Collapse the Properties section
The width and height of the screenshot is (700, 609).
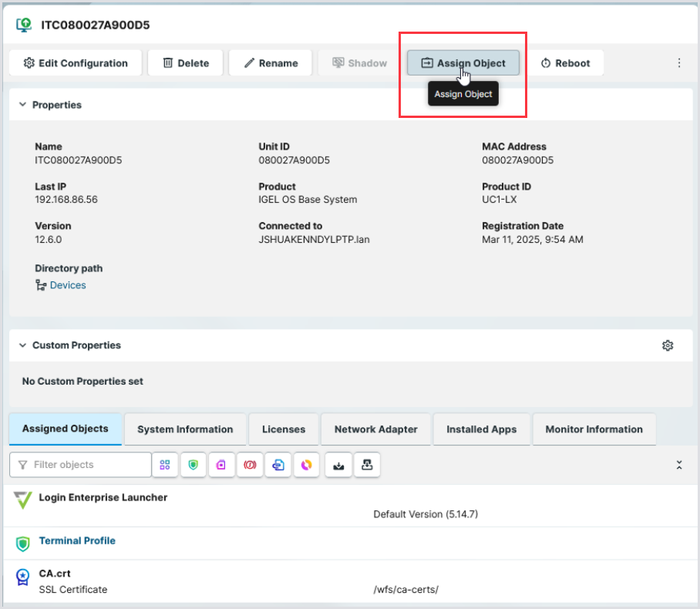[x=22, y=105]
